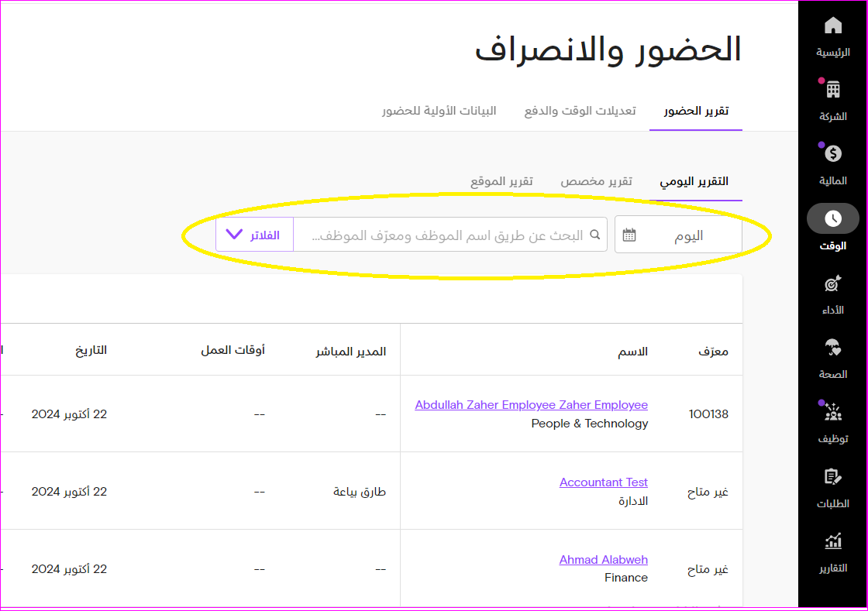This screenshot has height=611, width=868.
Task: Open the Requests (الطلبات) clipboard icon
Action: [x=833, y=477]
